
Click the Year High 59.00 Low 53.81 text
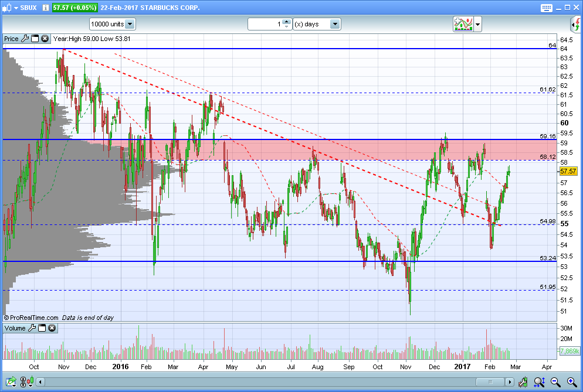[91, 39]
